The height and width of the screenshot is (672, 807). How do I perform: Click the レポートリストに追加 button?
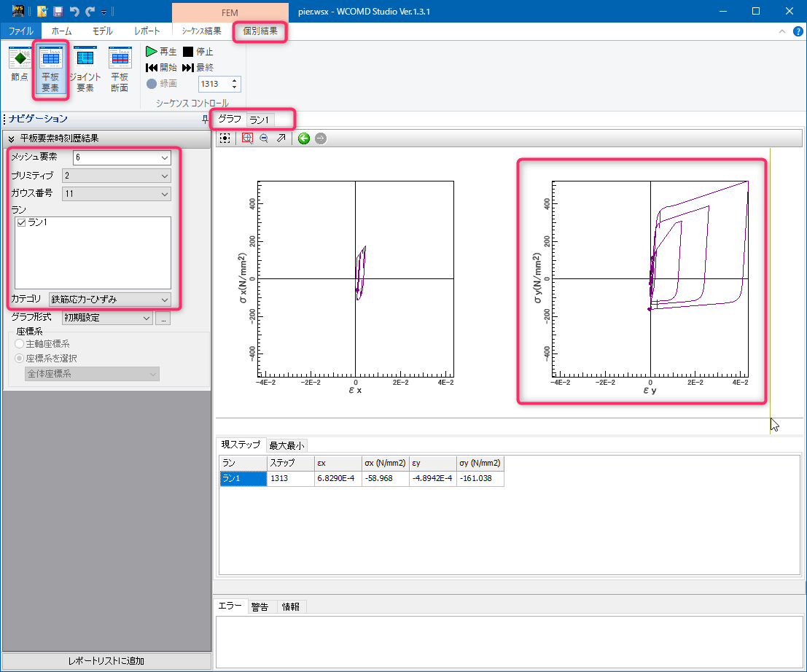[x=106, y=660]
